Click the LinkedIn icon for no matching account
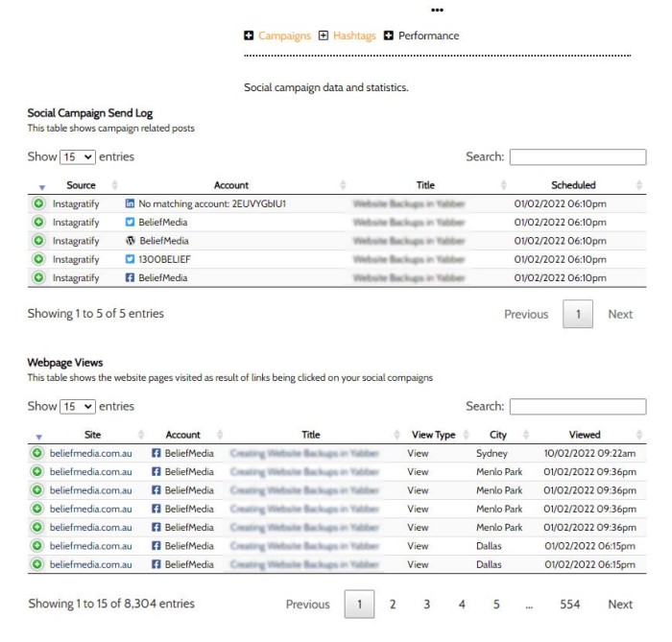This screenshot has height=642, width=672. click(x=131, y=204)
